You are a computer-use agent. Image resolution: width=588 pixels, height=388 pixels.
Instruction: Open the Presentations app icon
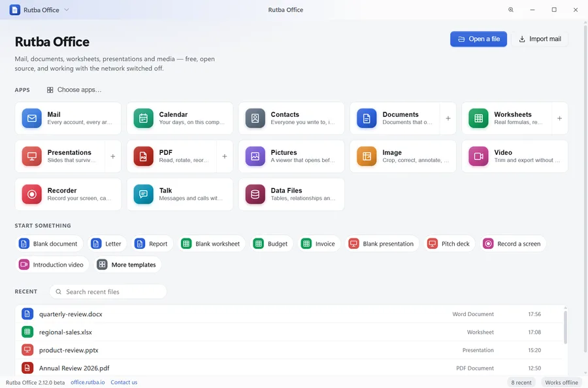32,156
